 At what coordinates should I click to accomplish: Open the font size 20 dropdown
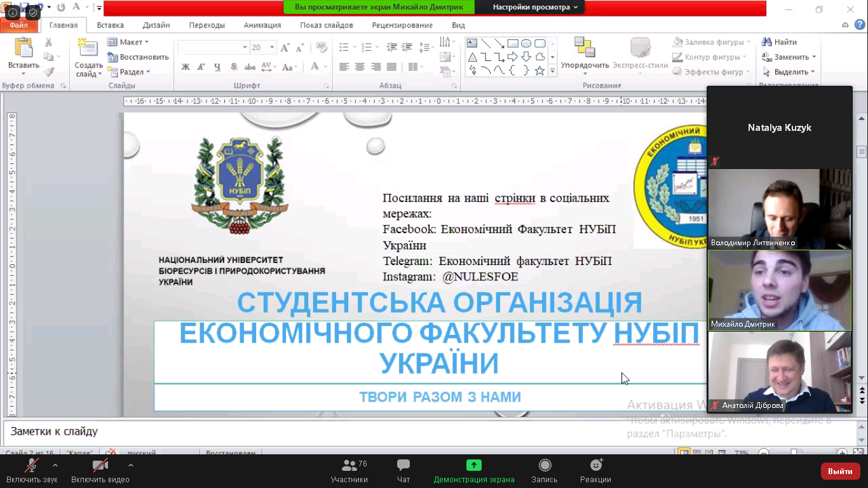pos(272,48)
